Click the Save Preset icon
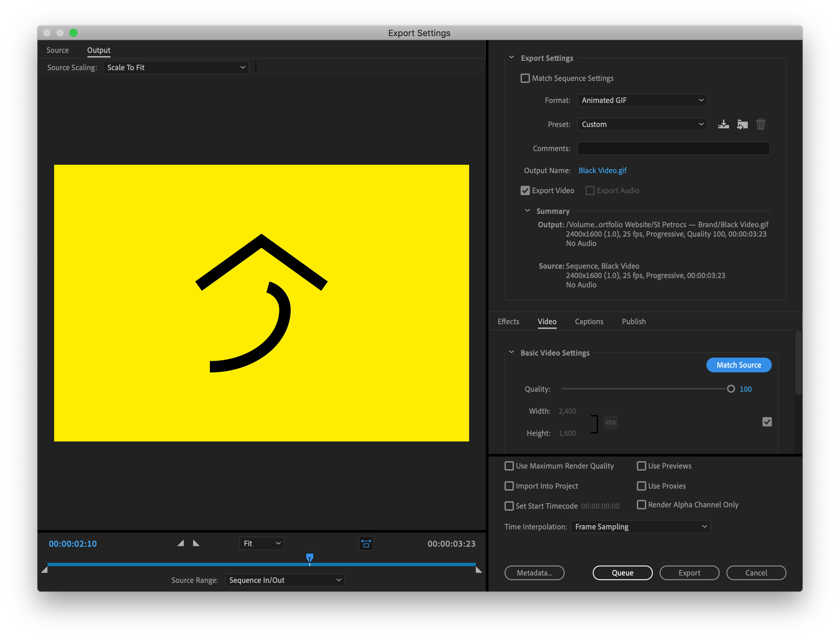Screen dimensions: 840x641 click(x=723, y=124)
